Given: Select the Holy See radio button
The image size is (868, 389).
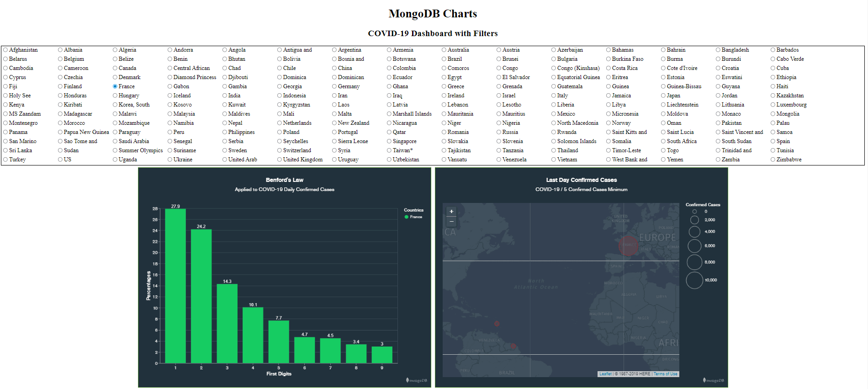Looking at the screenshot, I should (x=5, y=96).
